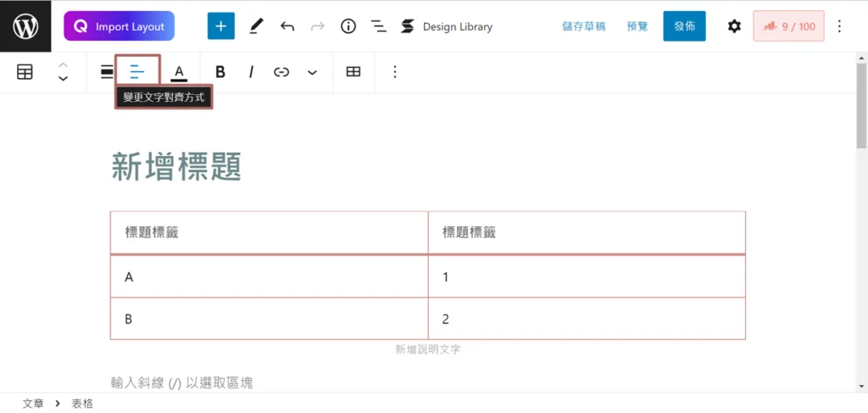Viewport: 868px width, 413px height.
Task: Click table cell containing A
Action: pyautogui.click(x=269, y=276)
